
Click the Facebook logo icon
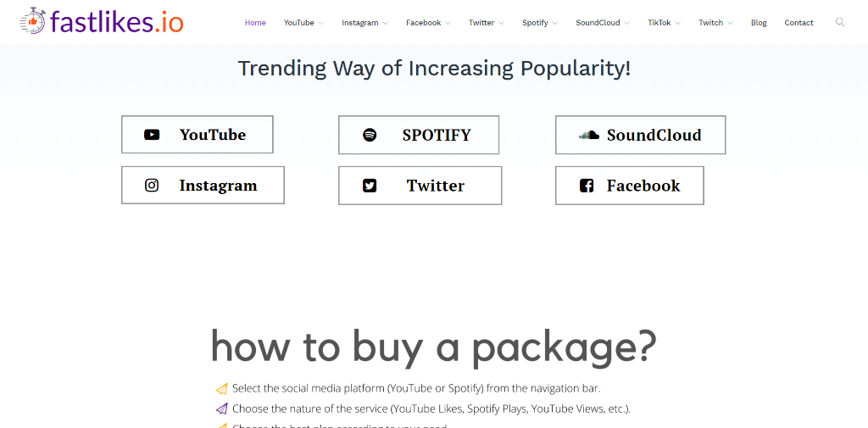587,186
